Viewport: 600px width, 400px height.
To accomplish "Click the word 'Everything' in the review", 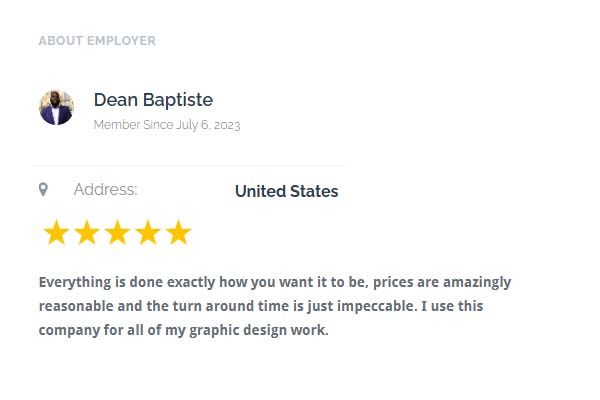I will point(75,282).
